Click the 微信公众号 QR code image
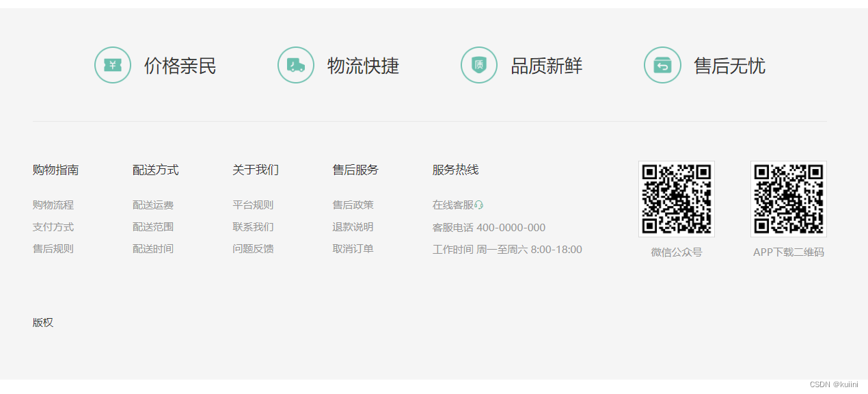This screenshot has height=394, width=868. (677, 199)
